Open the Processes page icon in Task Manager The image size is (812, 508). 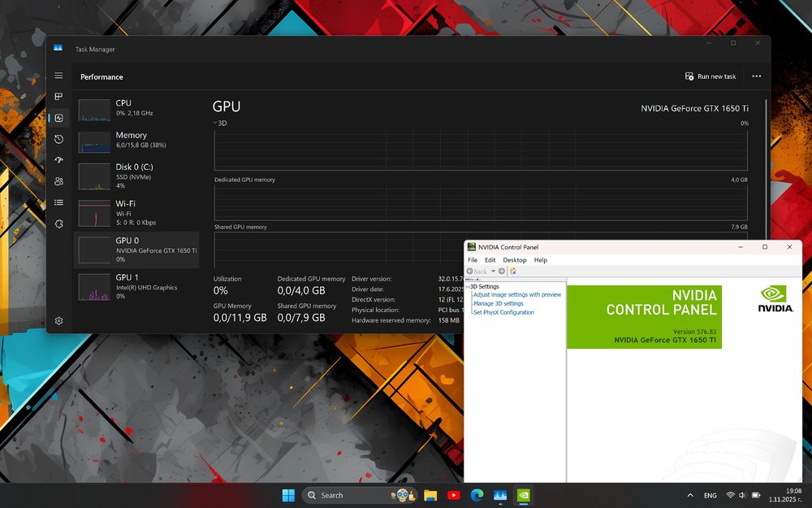coord(59,97)
